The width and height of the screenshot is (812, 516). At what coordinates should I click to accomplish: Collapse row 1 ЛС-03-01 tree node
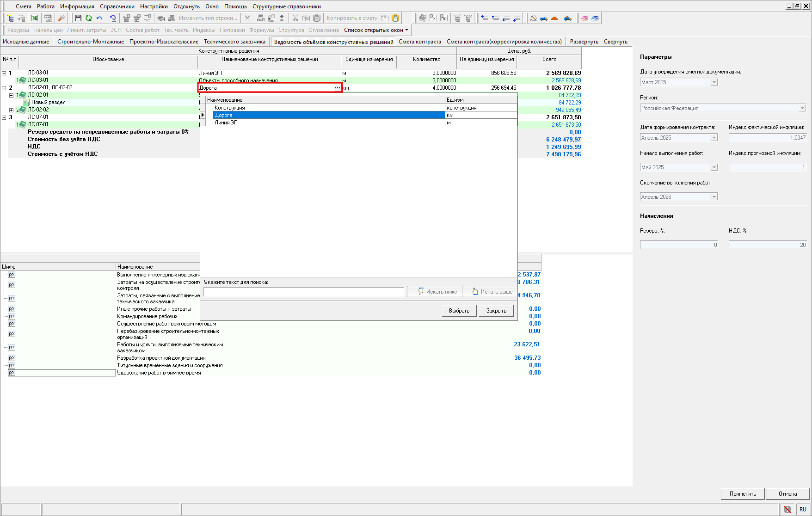click(4, 73)
